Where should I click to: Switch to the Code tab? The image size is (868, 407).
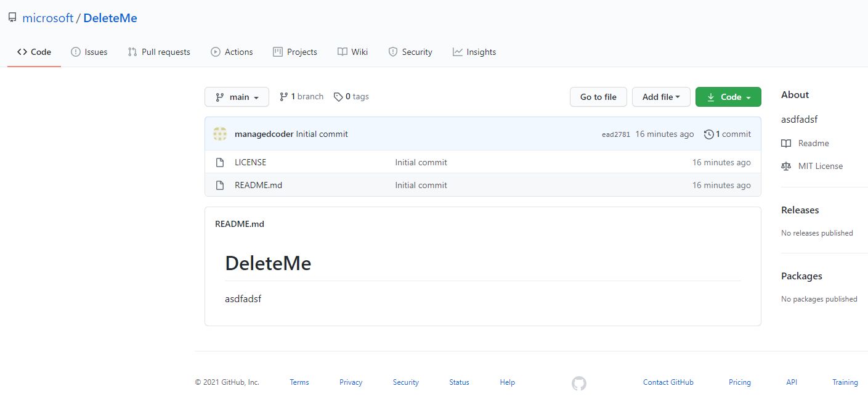click(x=34, y=52)
